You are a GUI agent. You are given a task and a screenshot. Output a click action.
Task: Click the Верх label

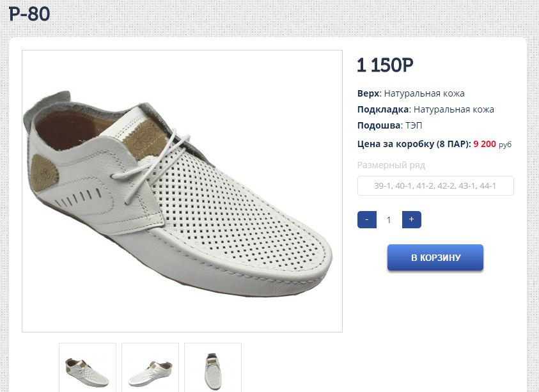click(369, 93)
